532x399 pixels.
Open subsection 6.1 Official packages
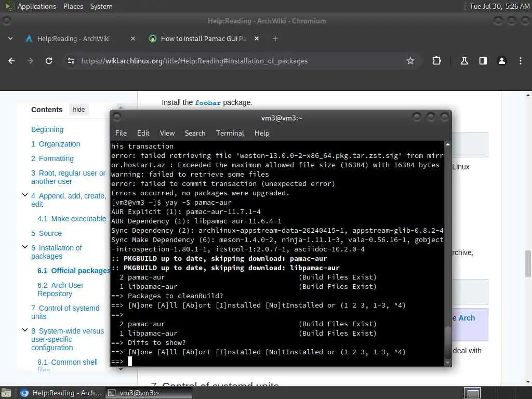click(73, 271)
